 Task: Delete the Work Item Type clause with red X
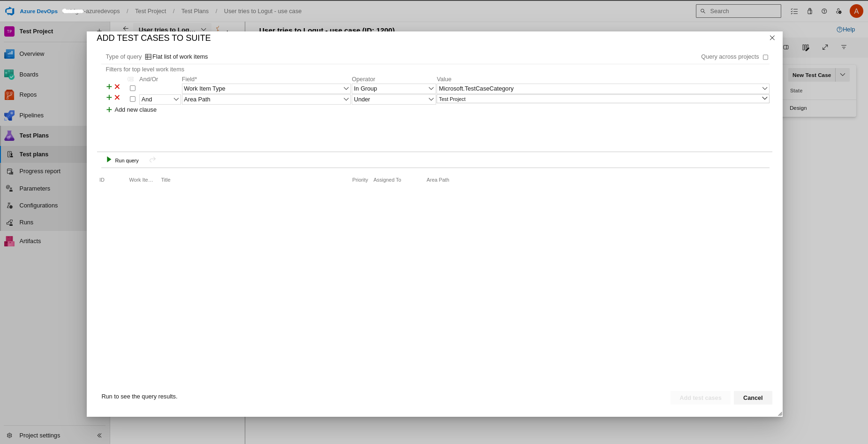tap(117, 87)
